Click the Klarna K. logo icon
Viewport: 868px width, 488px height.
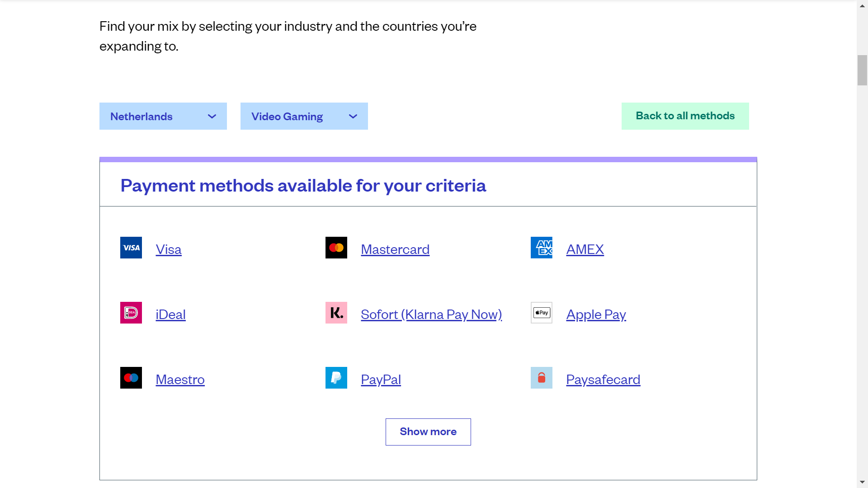(x=336, y=313)
